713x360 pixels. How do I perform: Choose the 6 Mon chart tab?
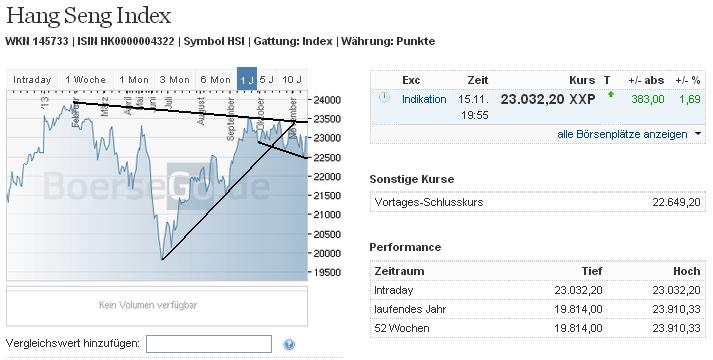click(216, 80)
